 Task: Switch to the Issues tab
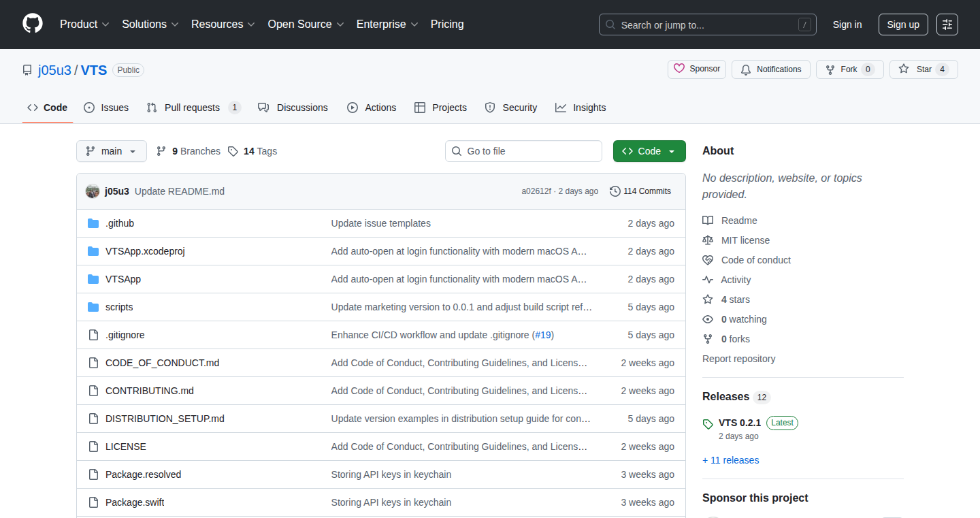(x=106, y=108)
